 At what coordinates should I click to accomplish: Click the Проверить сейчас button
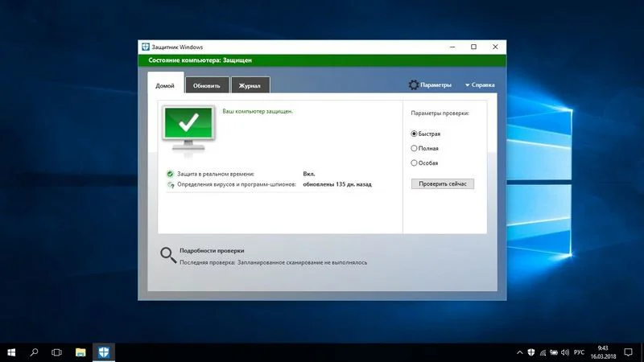442,184
